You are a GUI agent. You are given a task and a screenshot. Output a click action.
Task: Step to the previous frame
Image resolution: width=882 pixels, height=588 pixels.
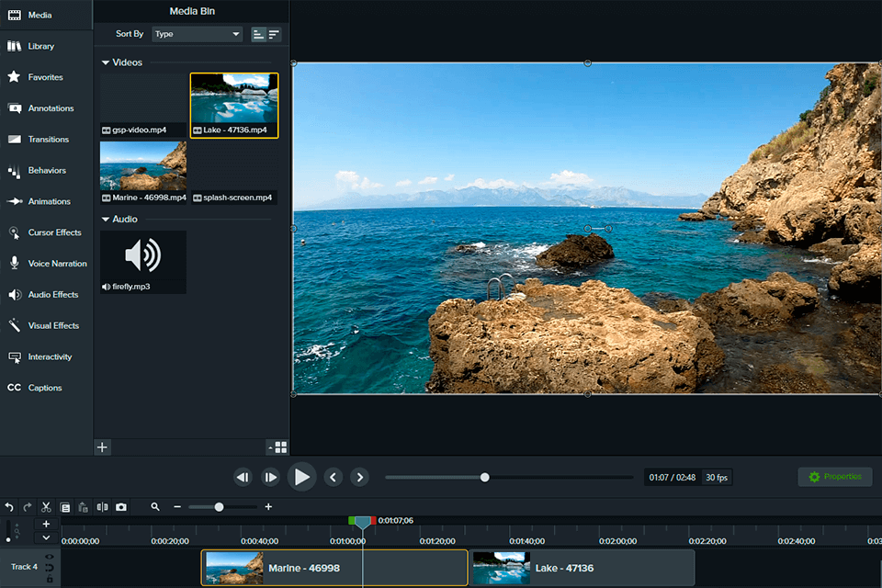pos(243,477)
